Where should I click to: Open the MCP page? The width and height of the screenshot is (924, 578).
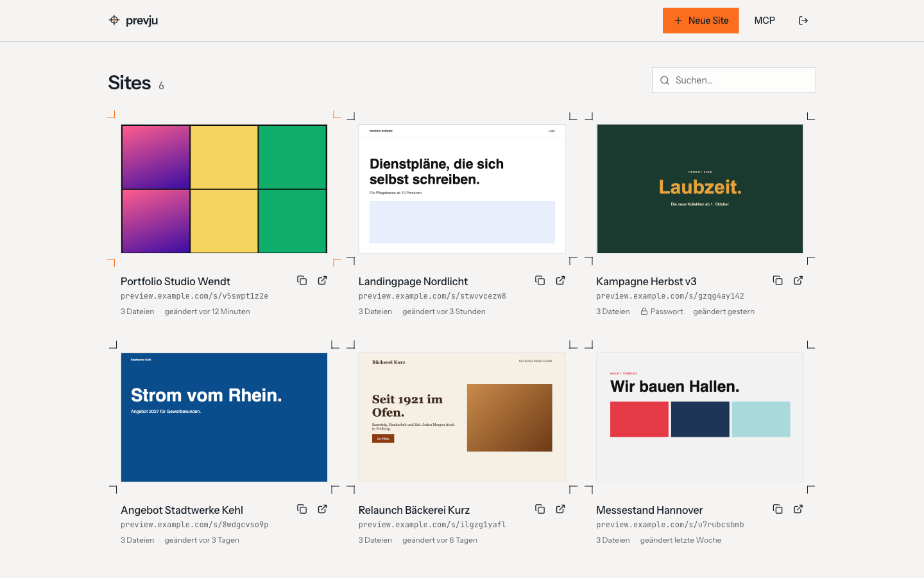[x=765, y=21]
